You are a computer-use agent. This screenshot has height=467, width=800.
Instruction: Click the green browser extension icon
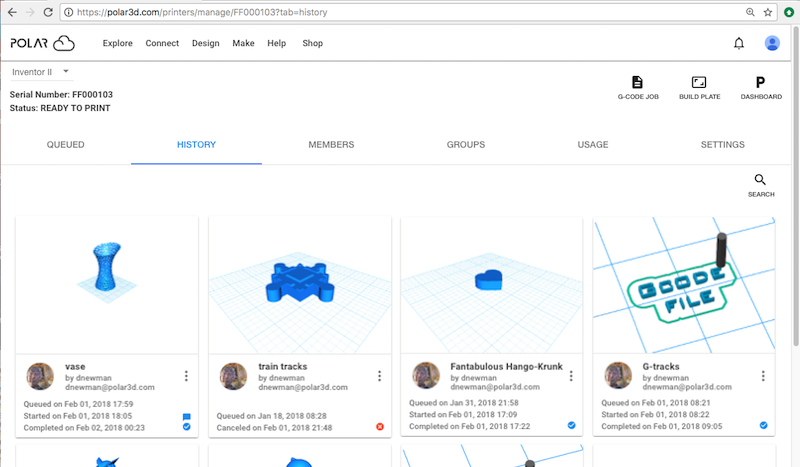pyautogui.click(x=789, y=12)
